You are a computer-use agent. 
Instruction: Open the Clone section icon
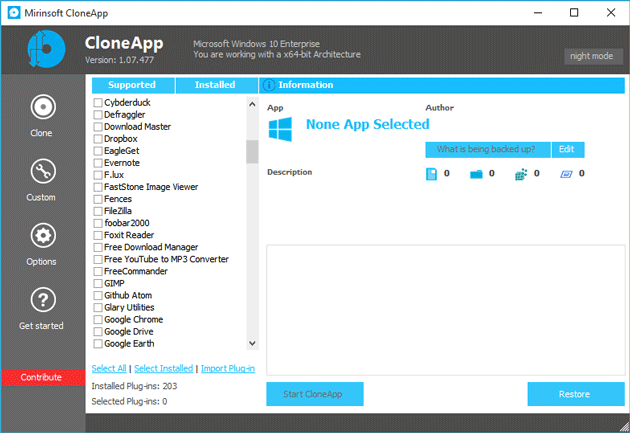43,107
